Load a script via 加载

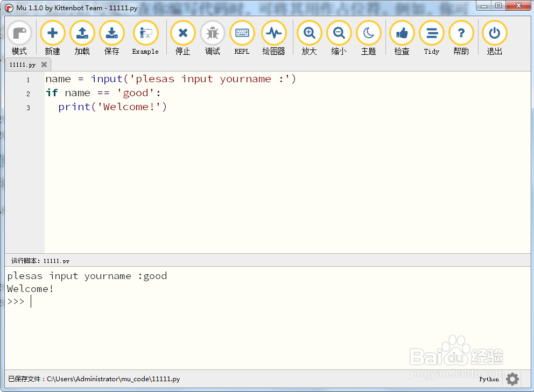(x=82, y=33)
